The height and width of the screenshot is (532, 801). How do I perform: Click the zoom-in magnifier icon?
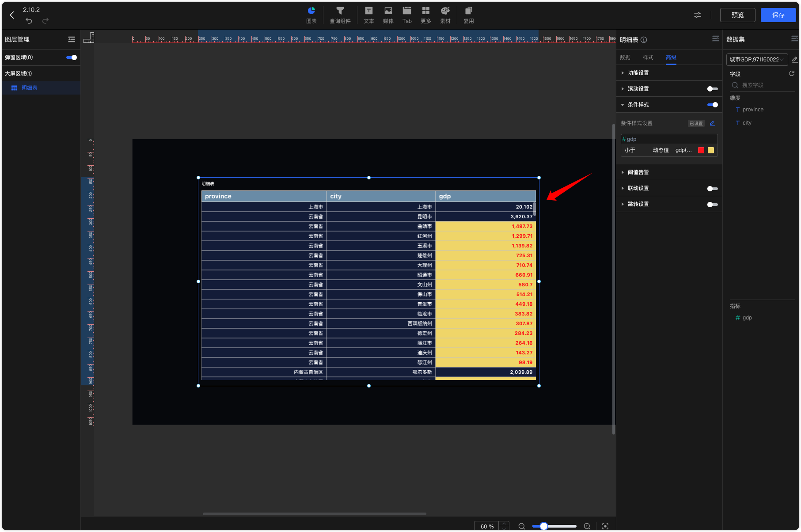(x=587, y=526)
